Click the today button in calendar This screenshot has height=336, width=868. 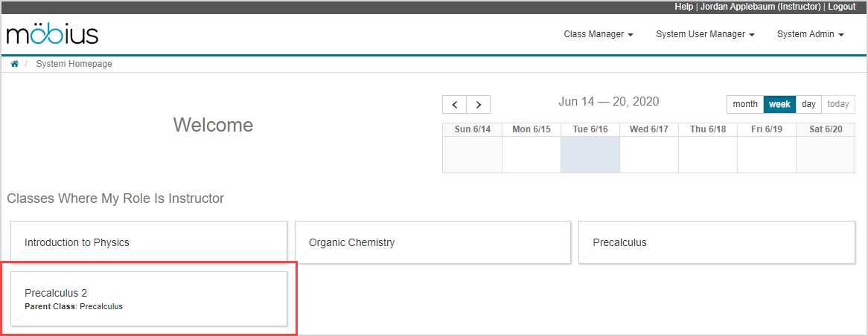coord(837,104)
